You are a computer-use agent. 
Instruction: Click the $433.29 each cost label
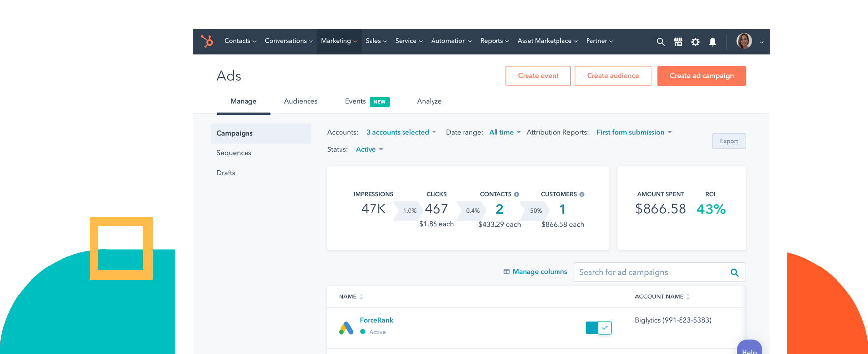coord(499,224)
